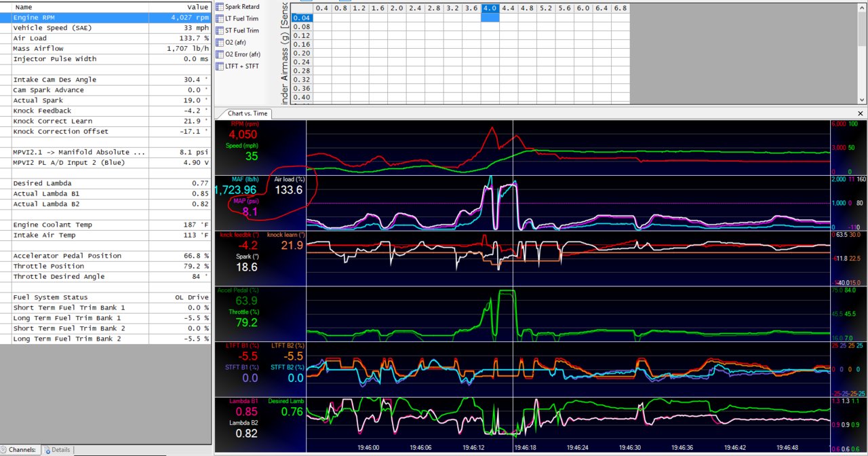Select the Mass Airflow channel row
868x456 pixels.
point(106,49)
